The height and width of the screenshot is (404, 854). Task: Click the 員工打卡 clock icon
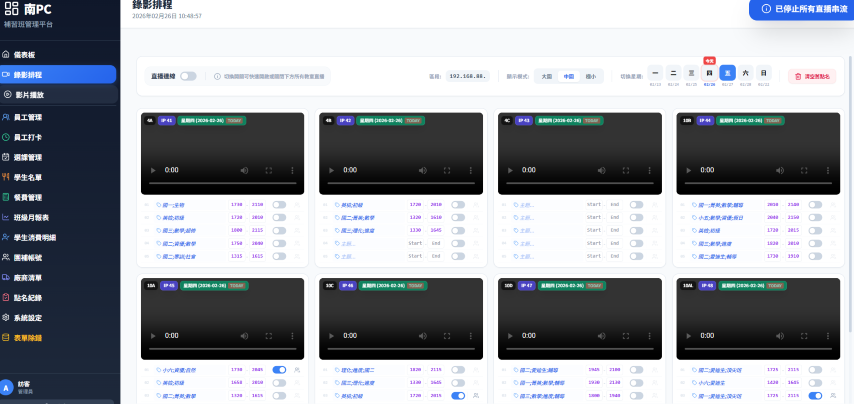[x=7, y=137]
